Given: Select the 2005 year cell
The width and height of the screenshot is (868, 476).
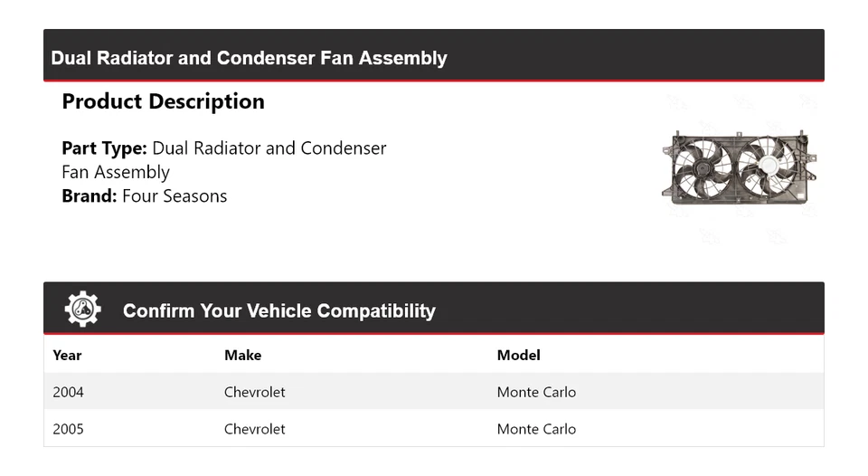Looking at the screenshot, I should (68, 429).
